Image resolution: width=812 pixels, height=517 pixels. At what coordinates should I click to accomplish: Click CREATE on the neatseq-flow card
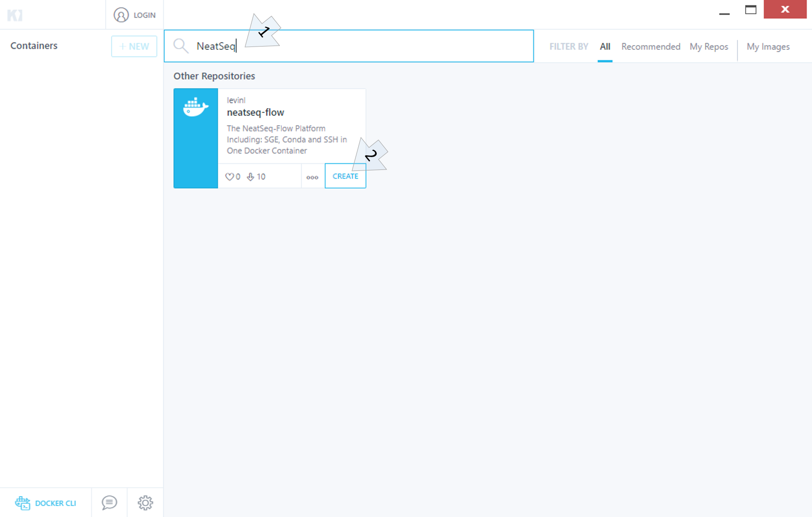(x=345, y=176)
